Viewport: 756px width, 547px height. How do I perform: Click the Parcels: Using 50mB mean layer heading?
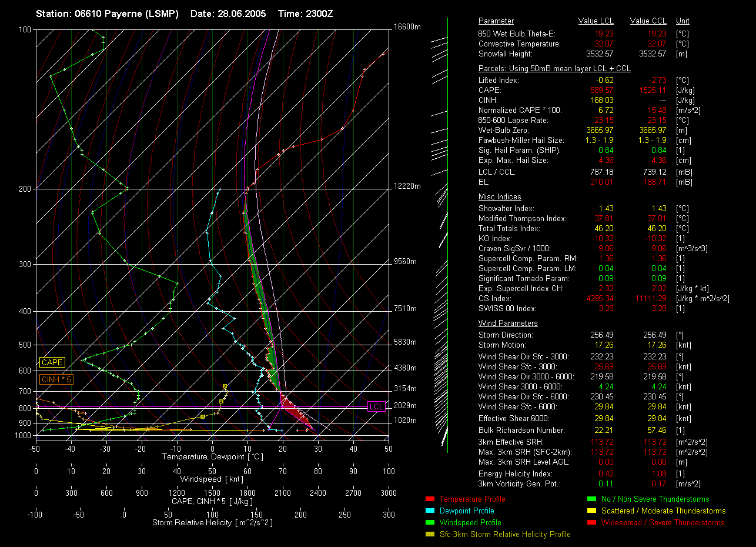[x=554, y=69]
